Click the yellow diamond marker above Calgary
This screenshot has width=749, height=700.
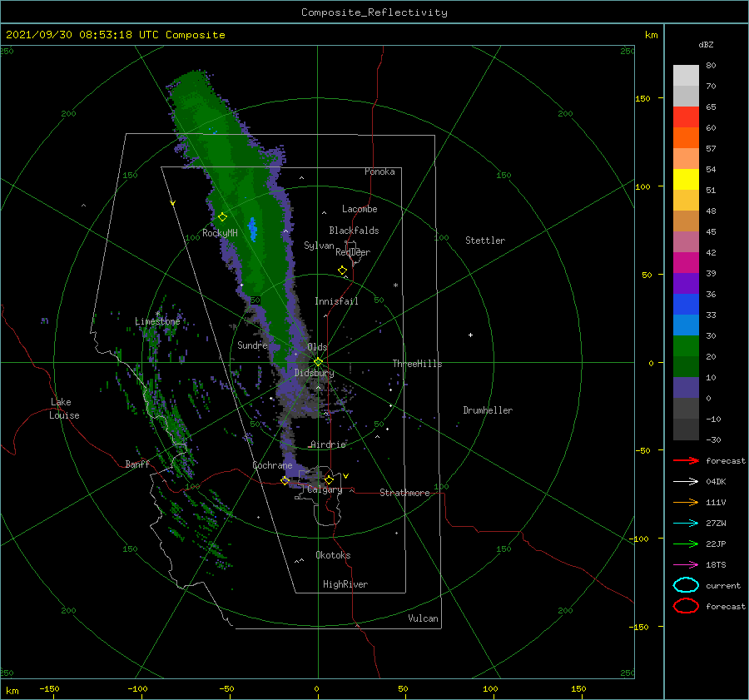click(x=329, y=479)
